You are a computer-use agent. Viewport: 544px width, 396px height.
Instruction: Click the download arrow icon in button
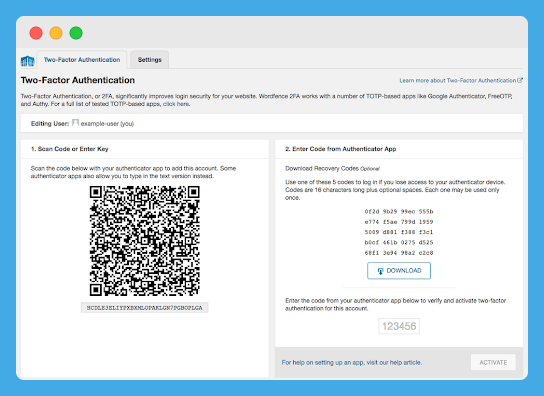coord(380,271)
